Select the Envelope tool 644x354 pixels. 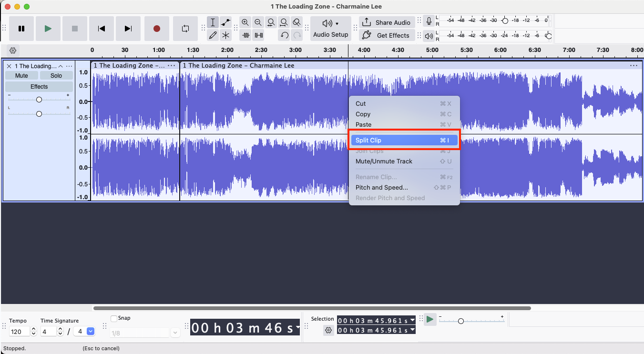(x=225, y=22)
